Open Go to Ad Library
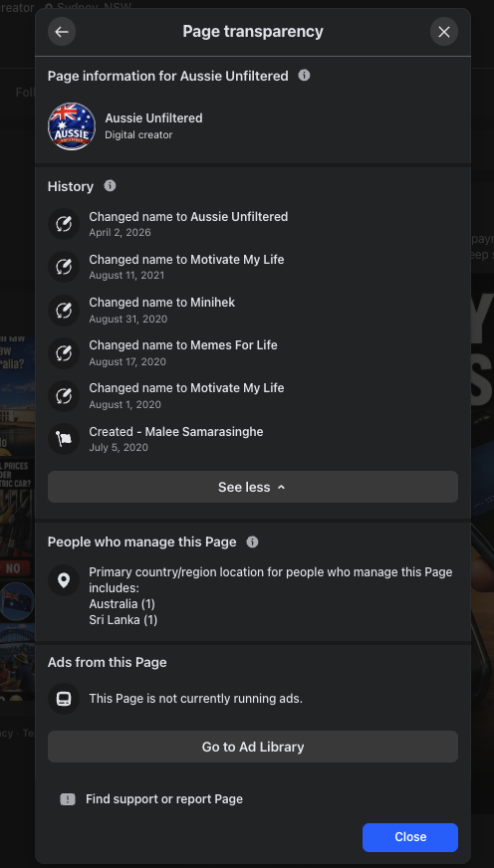Viewport: 494px width, 868px height. point(253,747)
